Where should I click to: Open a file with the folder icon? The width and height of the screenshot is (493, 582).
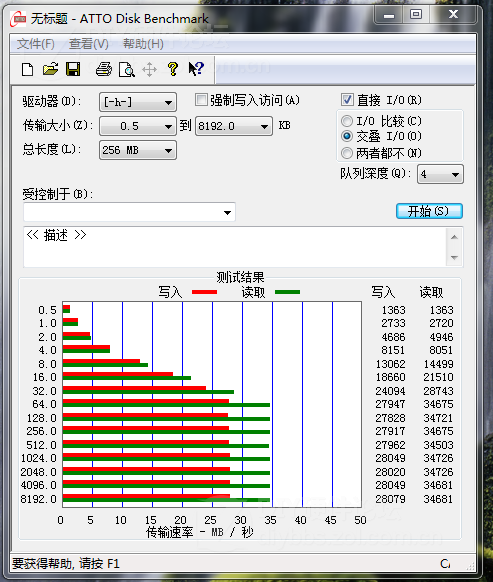[x=50, y=69]
